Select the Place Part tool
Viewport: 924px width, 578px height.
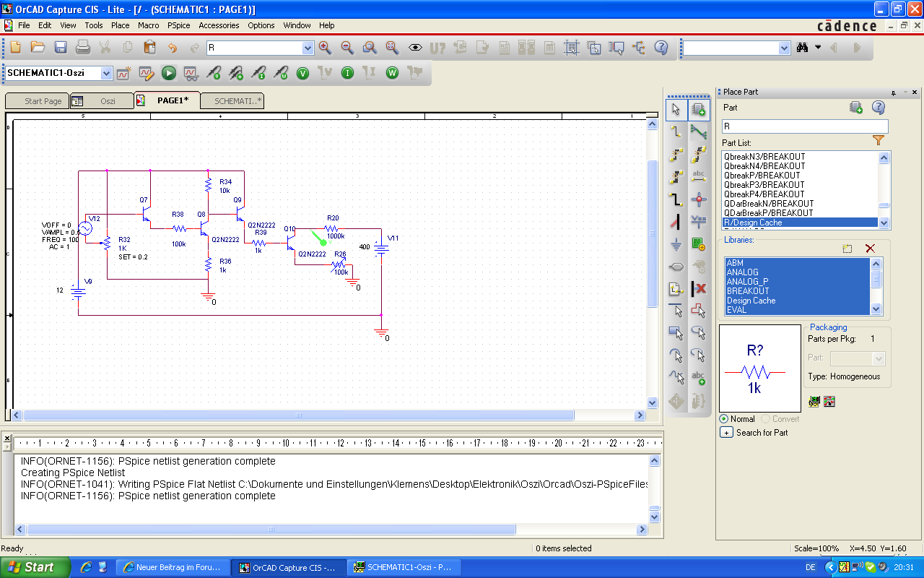point(698,110)
